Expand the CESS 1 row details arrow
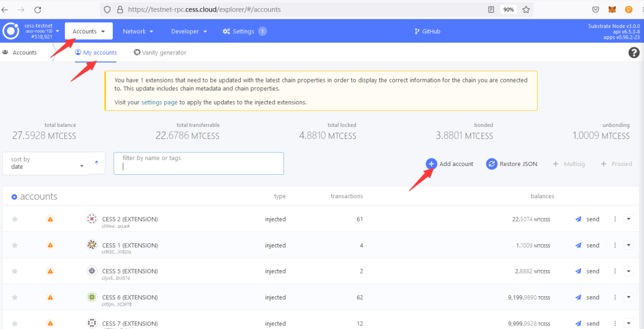 coord(629,245)
